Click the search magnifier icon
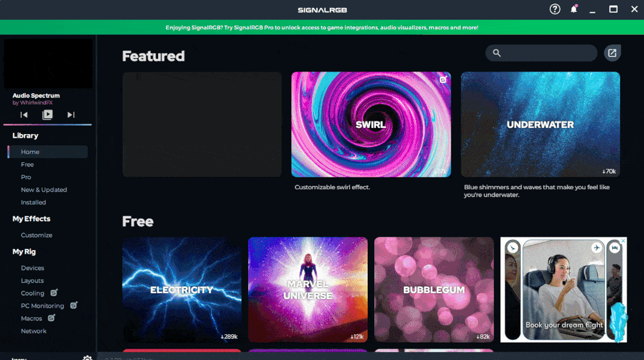The width and height of the screenshot is (644, 360). pyautogui.click(x=497, y=53)
